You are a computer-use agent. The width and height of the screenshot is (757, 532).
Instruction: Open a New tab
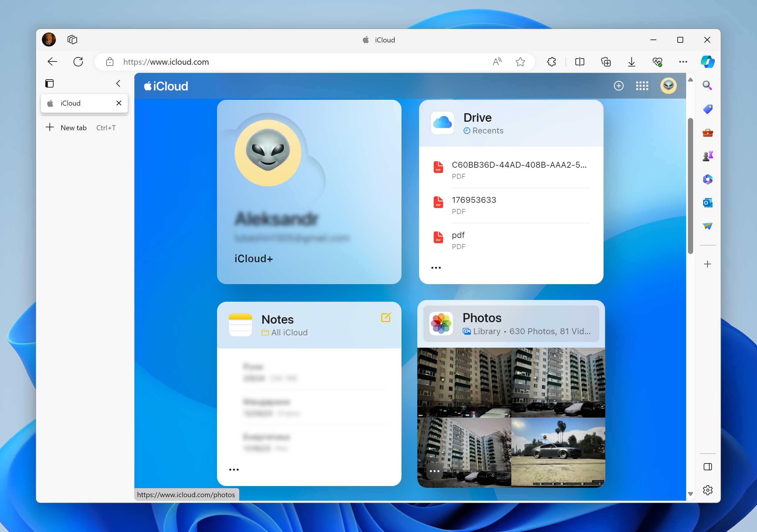(x=81, y=128)
